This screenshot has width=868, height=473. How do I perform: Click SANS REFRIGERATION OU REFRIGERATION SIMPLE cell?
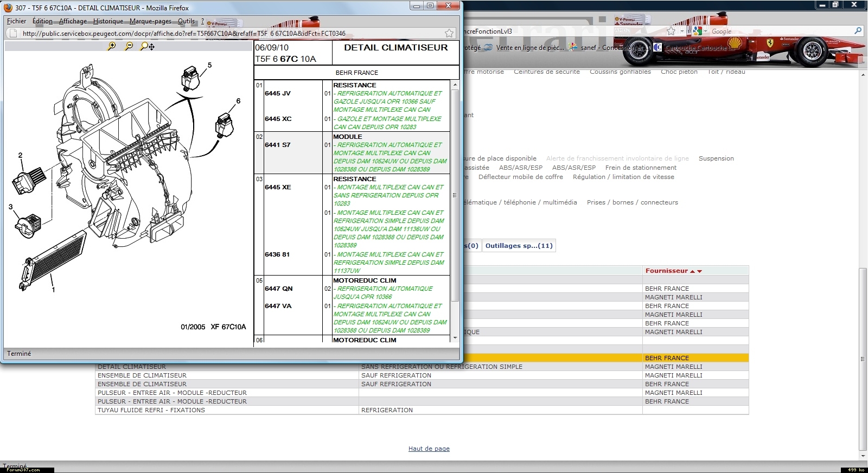point(501,367)
